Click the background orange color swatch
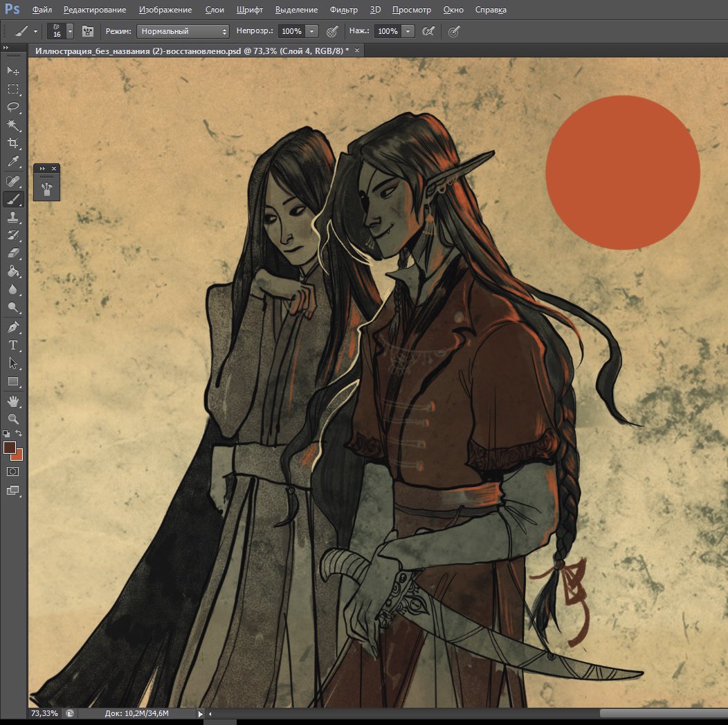The width and height of the screenshot is (728, 725). [x=19, y=455]
